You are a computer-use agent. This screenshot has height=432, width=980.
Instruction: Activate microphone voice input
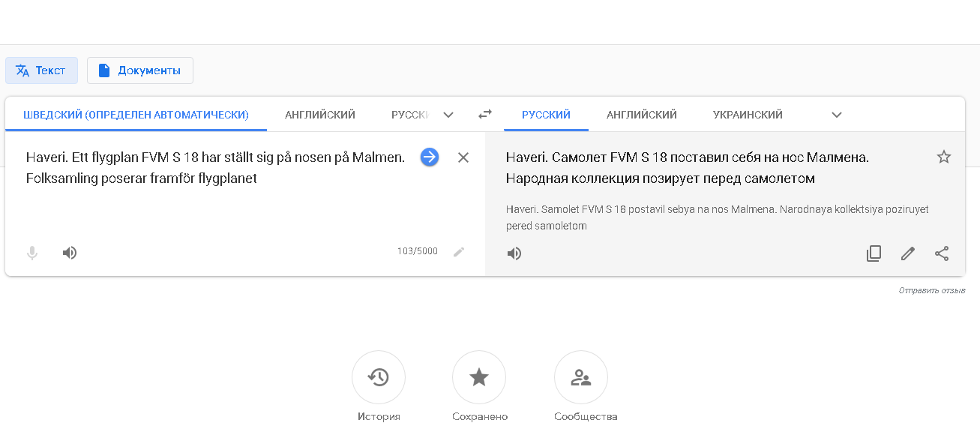[x=32, y=253]
